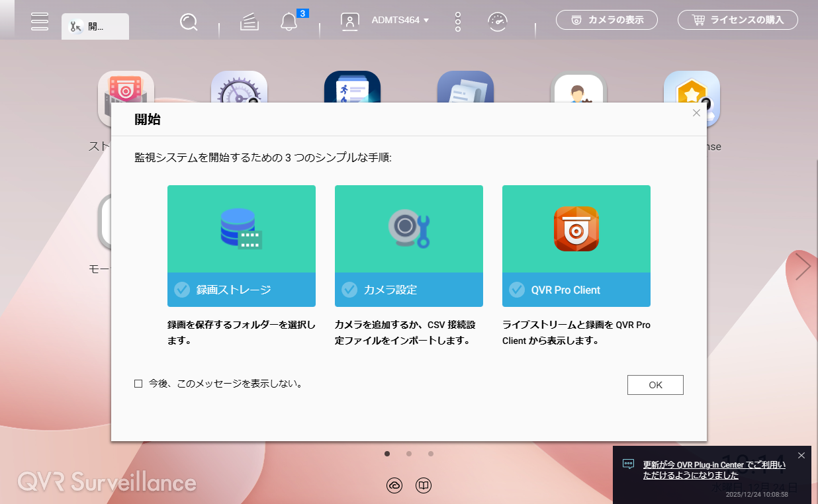Viewport: 818px width, 504px height.
Task: Select the カメラ設定 card image
Action: (x=409, y=229)
